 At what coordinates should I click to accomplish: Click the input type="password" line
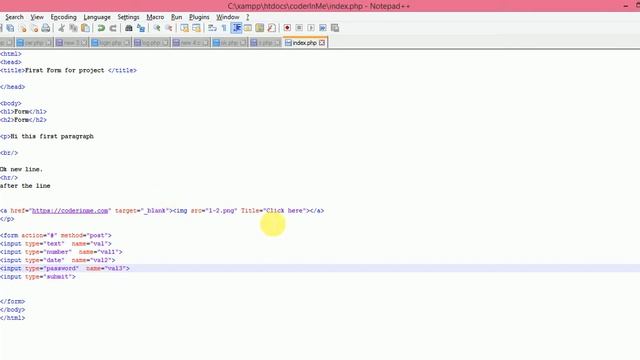65,268
